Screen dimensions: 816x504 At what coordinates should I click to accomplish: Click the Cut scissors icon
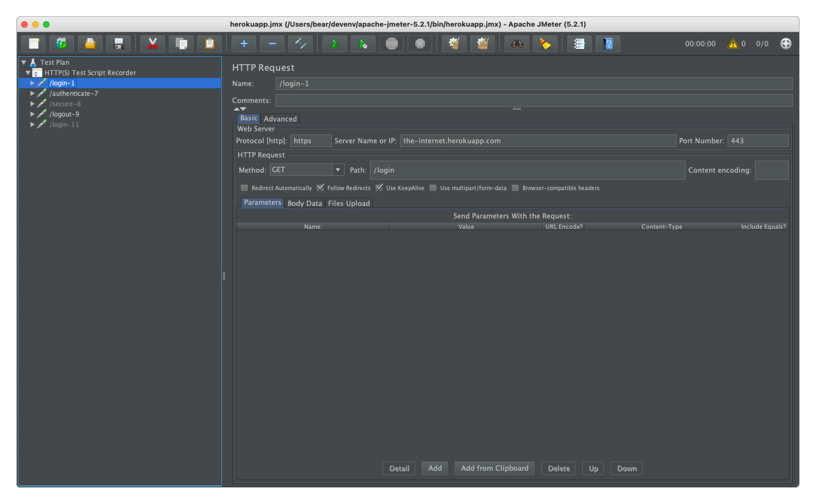pos(153,44)
